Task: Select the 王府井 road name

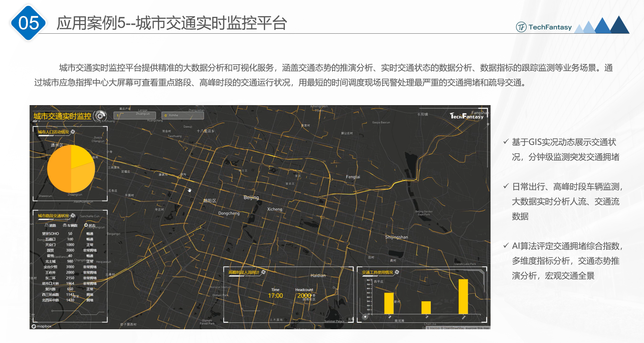Action: coord(51,272)
